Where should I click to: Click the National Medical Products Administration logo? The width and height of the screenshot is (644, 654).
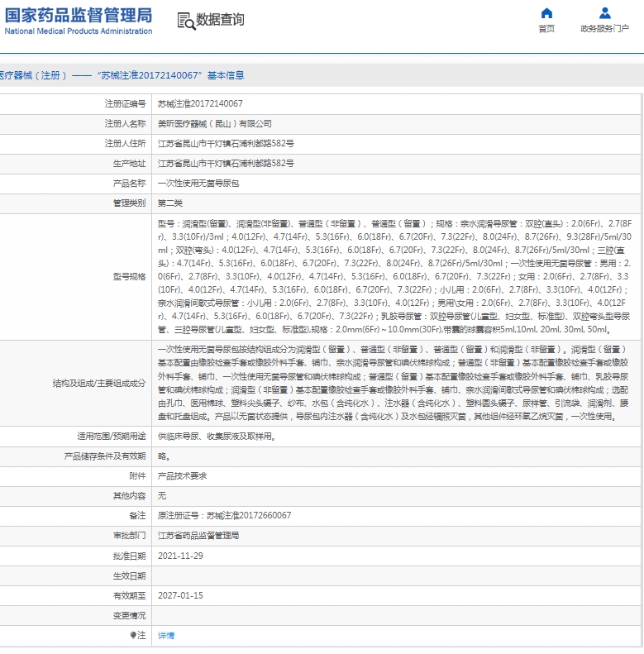click(79, 21)
